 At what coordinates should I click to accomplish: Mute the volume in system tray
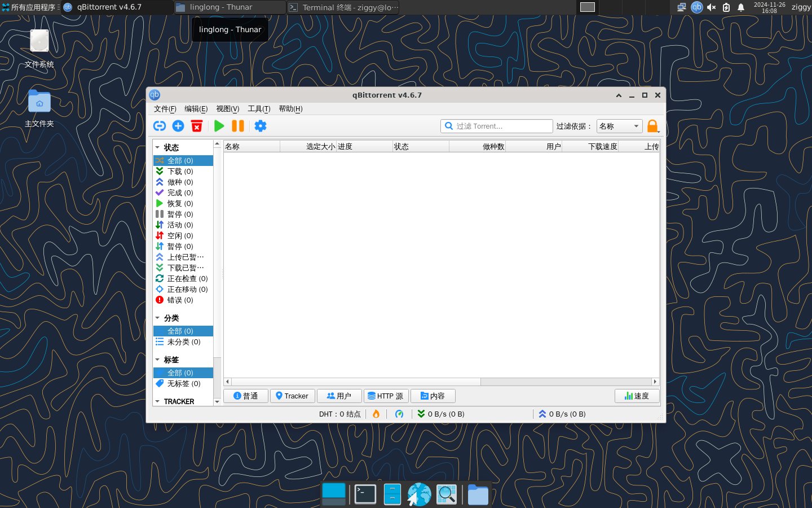(x=712, y=7)
